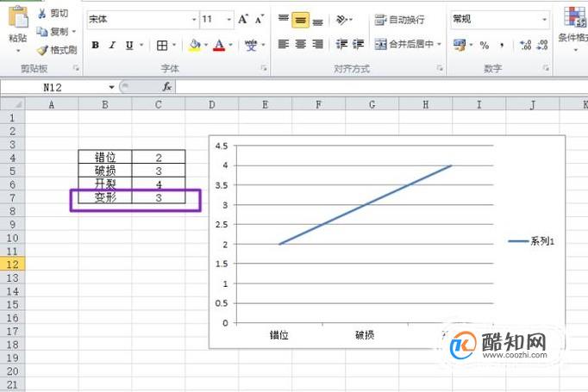Decrease decimal places
This screenshot has height=392, width=588.
coord(542,46)
